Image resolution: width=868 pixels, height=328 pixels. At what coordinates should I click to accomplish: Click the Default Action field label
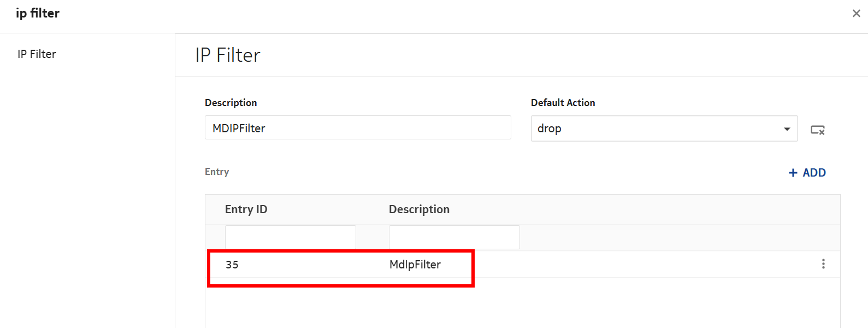tap(563, 103)
